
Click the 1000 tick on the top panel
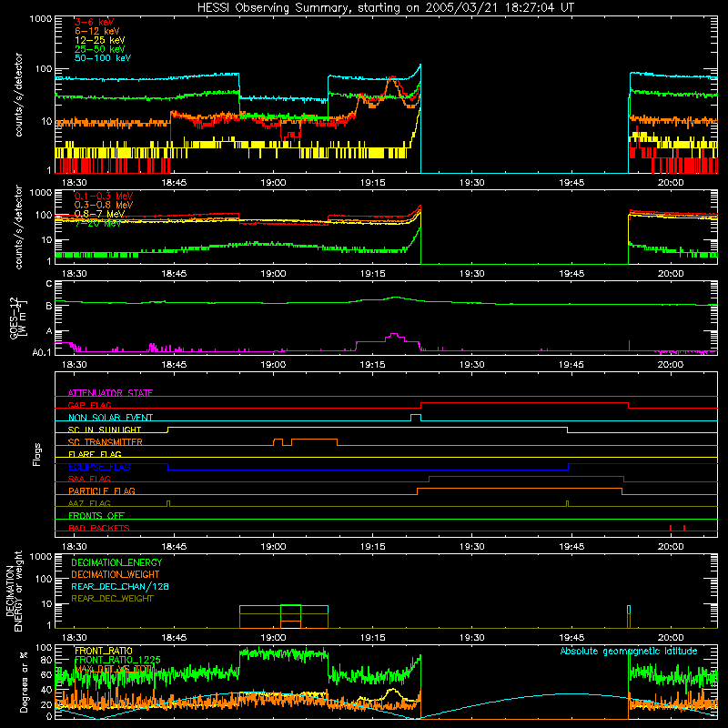point(41,18)
